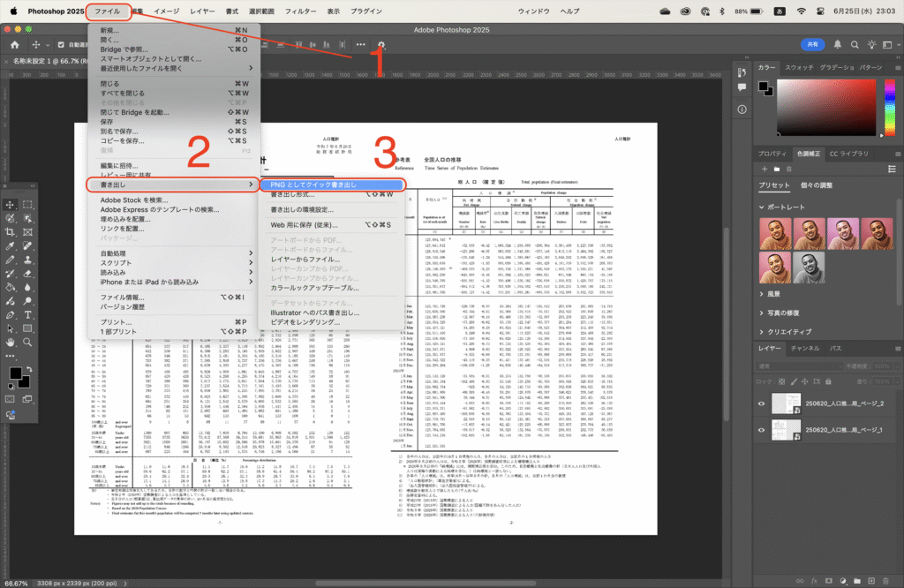This screenshot has height=588, width=904.
Task: Select the Paint Bucket tool
Action: coord(11,287)
